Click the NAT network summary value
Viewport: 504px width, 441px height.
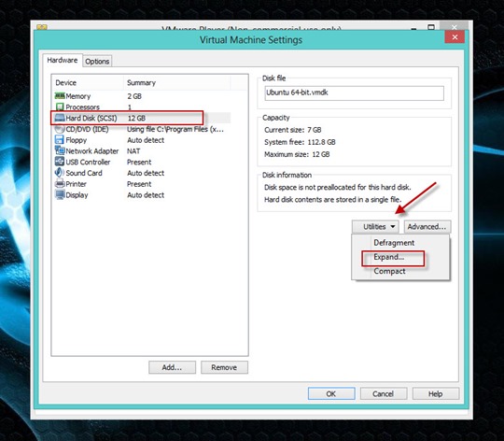[133, 151]
